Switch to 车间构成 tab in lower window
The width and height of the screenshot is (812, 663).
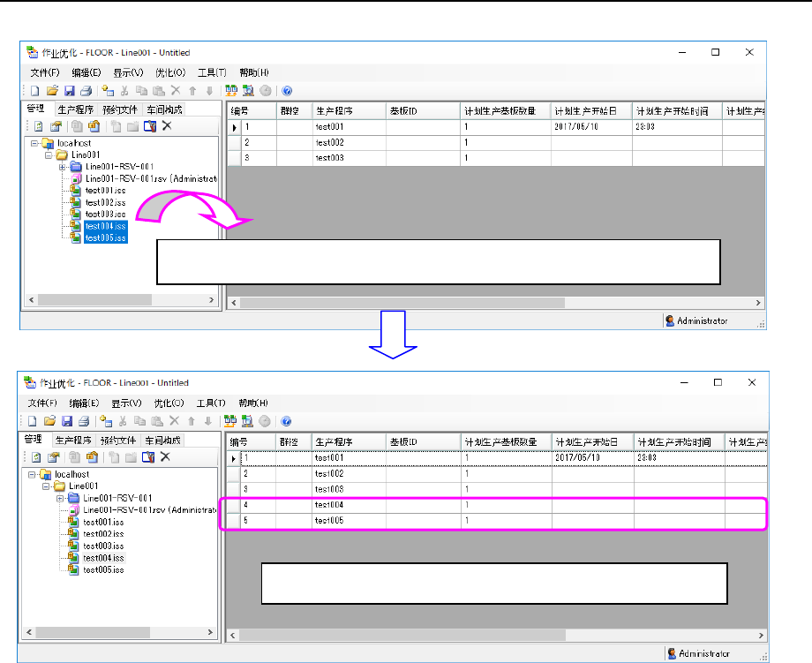click(x=162, y=441)
